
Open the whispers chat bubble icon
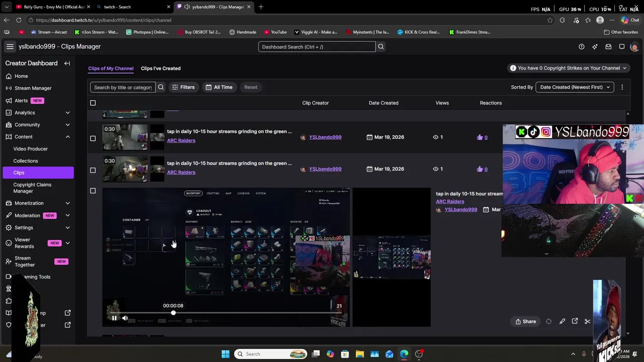point(622,47)
